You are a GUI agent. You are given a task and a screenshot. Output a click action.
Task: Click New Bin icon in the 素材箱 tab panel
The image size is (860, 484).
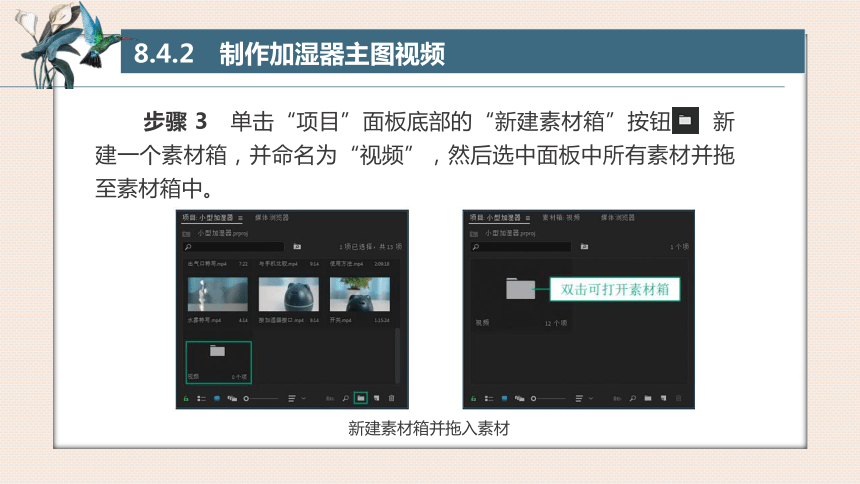click(x=648, y=398)
